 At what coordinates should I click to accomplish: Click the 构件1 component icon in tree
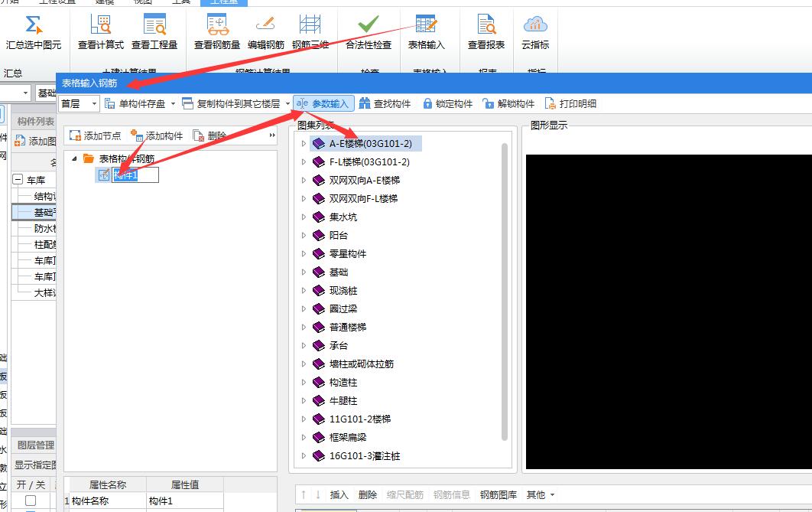click(104, 174)
